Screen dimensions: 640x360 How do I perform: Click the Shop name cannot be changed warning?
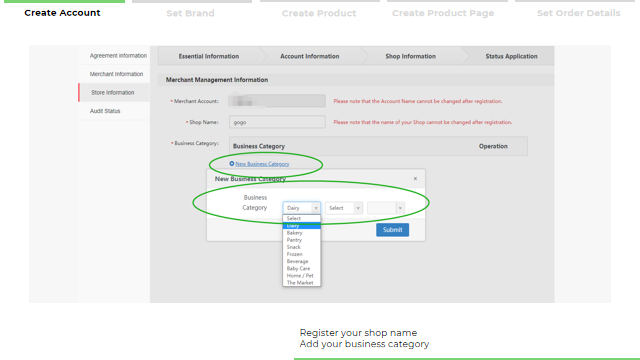pyautogui.click(x=422, y=122)
